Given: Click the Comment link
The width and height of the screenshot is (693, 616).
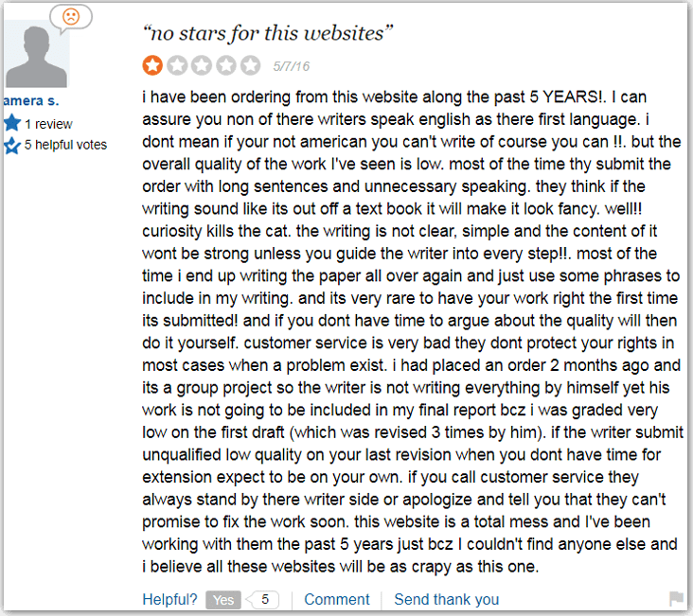Looking at the screenshot, I should [x=336, y=599].
